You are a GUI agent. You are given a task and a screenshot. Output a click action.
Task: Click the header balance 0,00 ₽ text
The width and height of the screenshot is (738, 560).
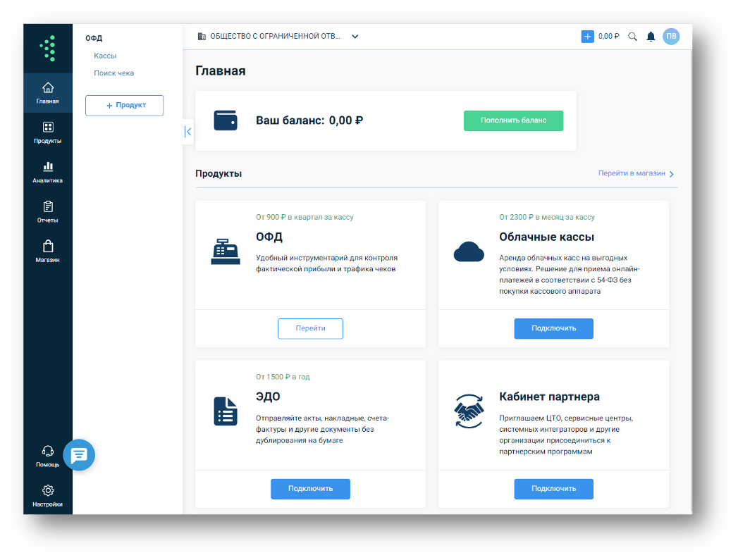point(609,36)
